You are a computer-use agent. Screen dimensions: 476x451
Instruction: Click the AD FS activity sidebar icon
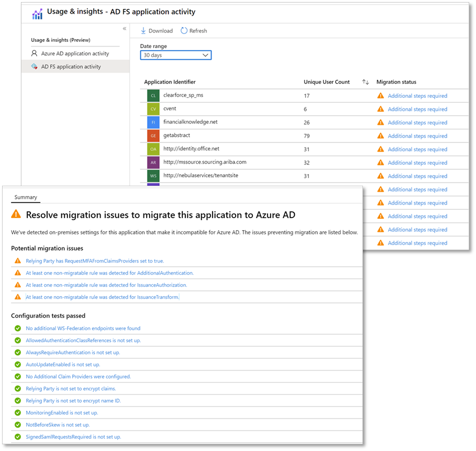[x=35, y=66]
